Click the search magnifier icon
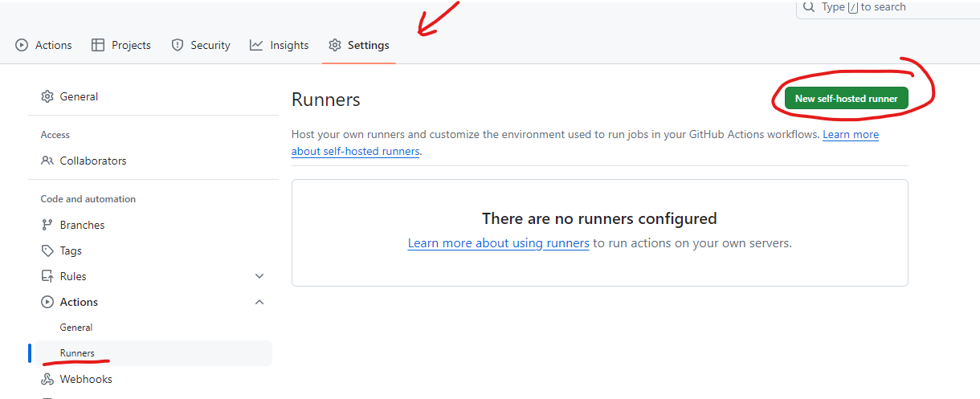The height and width of the screenshot is (399, 980). click(x=810, y=6)
